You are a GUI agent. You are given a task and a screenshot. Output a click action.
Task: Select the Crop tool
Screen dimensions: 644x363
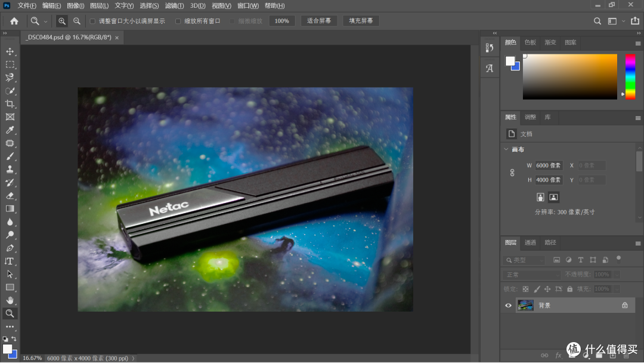coord(10,104)
